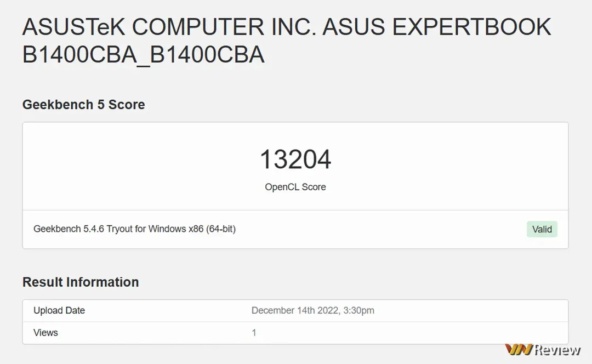This screenshot has height=364, width=592.
Task: Click the green Valid badge
Action: [542, 229]
